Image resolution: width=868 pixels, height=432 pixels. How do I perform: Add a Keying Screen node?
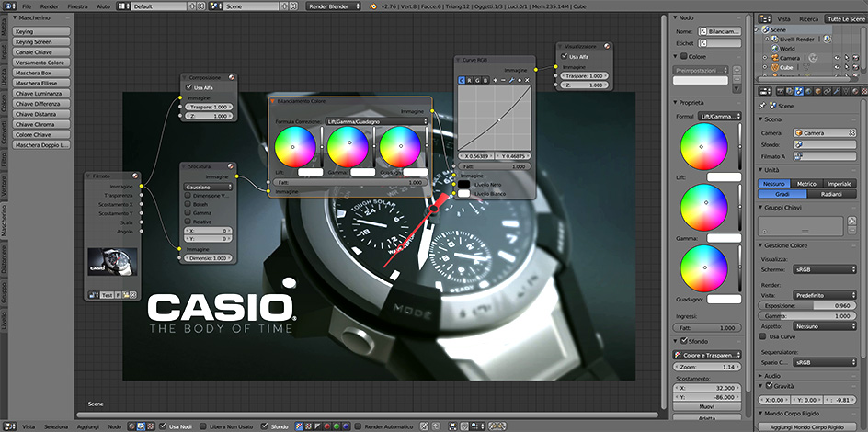click(41, 42)
